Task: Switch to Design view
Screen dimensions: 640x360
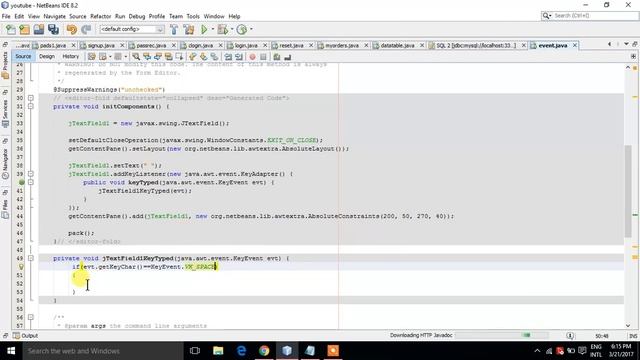Action: 47,57
